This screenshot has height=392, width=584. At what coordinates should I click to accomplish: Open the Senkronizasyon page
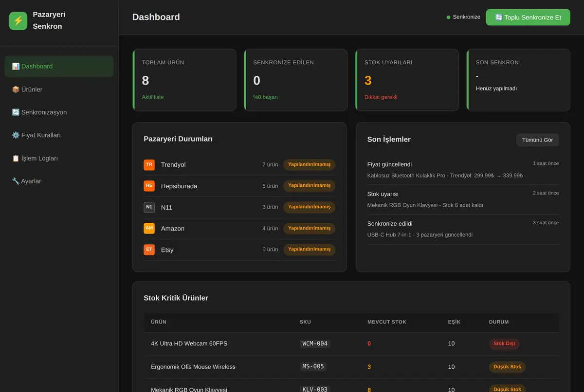(x=59, y=112)
